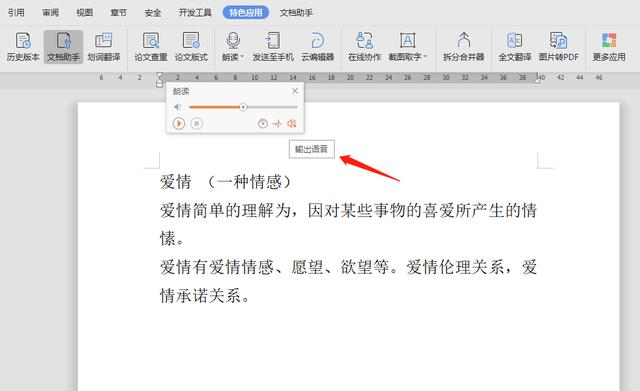Screen dimensions: 640x391
Task: Click the red 输出语音 output voice icon
Action: pos(291,123)
